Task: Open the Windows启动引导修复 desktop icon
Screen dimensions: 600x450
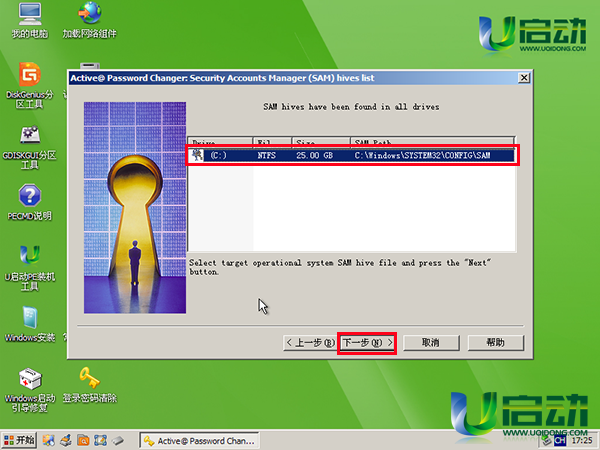Action: coord(29,390)
